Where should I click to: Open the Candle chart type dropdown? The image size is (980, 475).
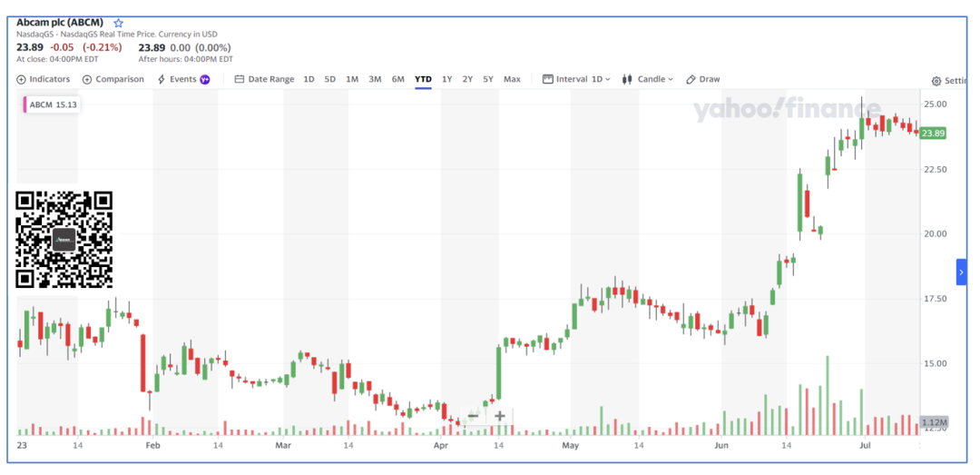pyautogui.click(x=647, y=79)
